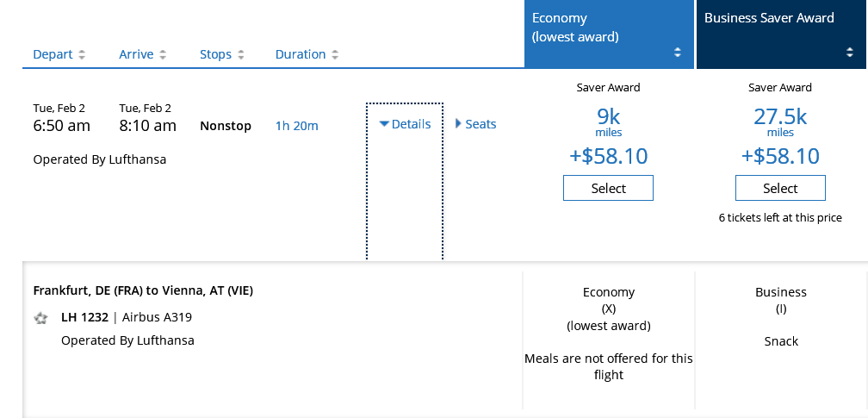Image resolution: width=868 pixels, height=418 pixels.
Task: Click the Star Alliance icon beside LH 1232
Action: (40, 318)
